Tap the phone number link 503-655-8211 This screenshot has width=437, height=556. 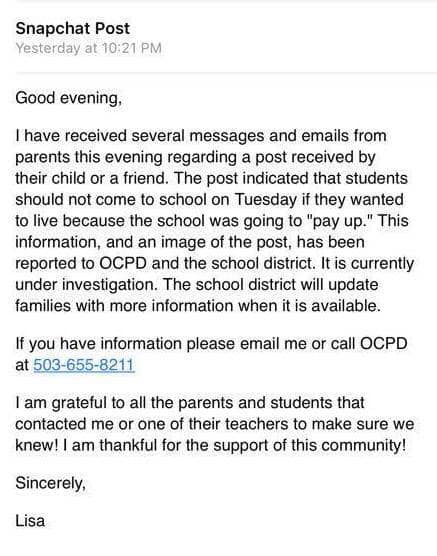pyautogui.click(x=84, y=365)
